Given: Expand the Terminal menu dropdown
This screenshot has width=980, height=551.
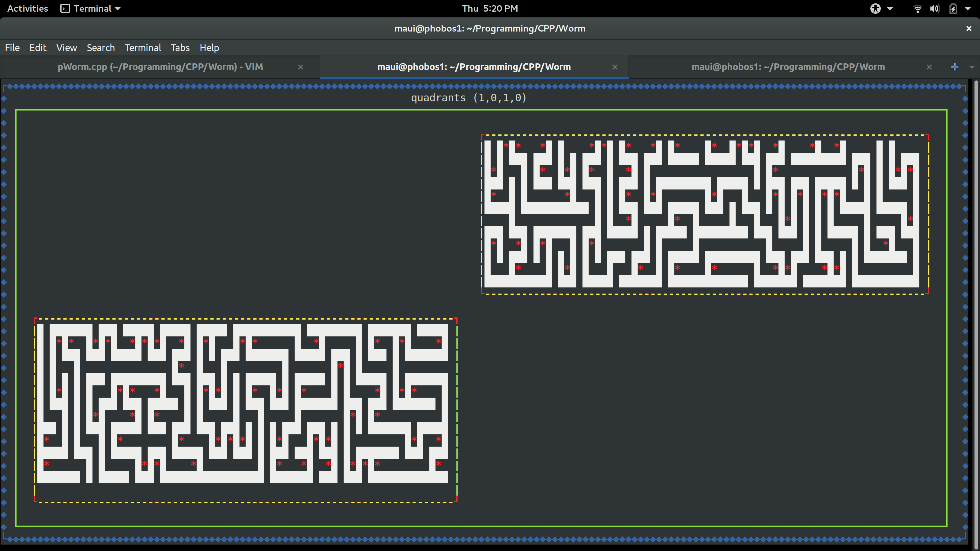Looking at the screenshot, I should click(x=142, y=48).
